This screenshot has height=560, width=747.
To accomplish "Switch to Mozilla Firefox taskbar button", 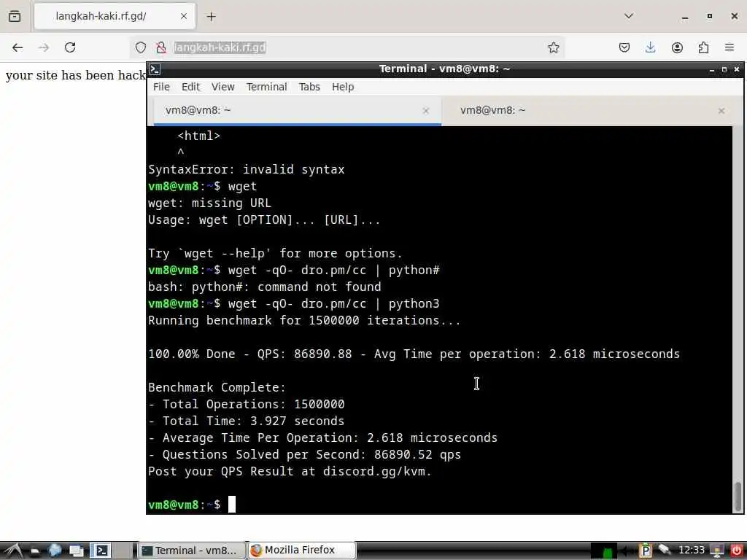I will point(301,550).
